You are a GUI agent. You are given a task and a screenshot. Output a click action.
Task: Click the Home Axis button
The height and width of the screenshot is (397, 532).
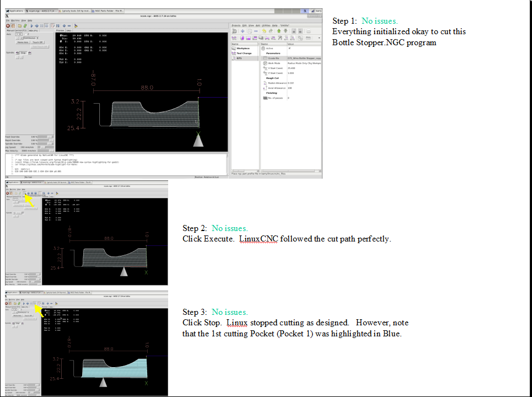point(23,42)
